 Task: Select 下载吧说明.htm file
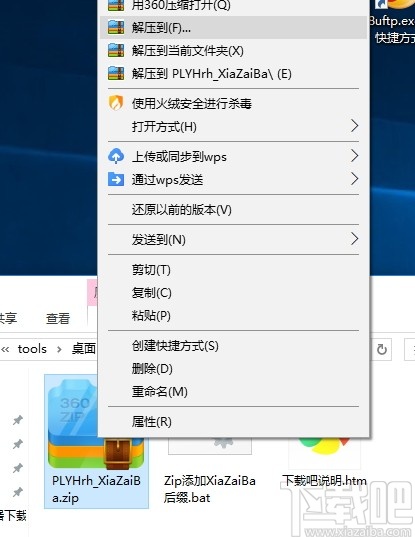click(324, 481)
